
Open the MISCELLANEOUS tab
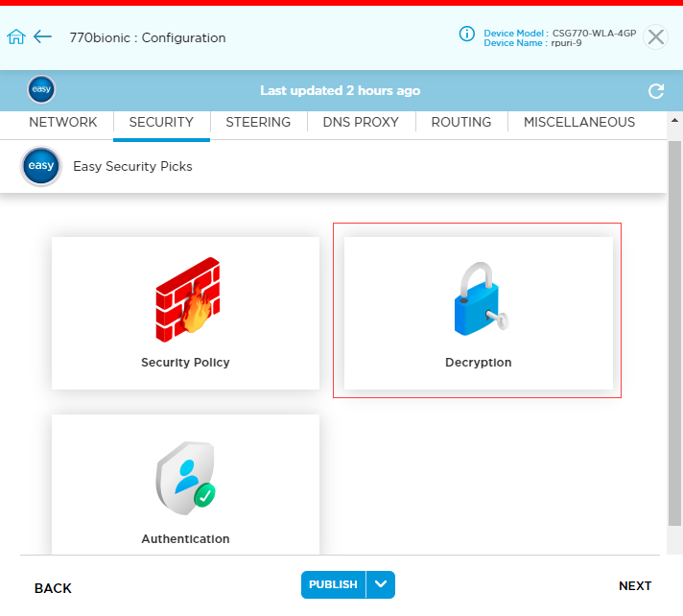(x=579, y=122)
